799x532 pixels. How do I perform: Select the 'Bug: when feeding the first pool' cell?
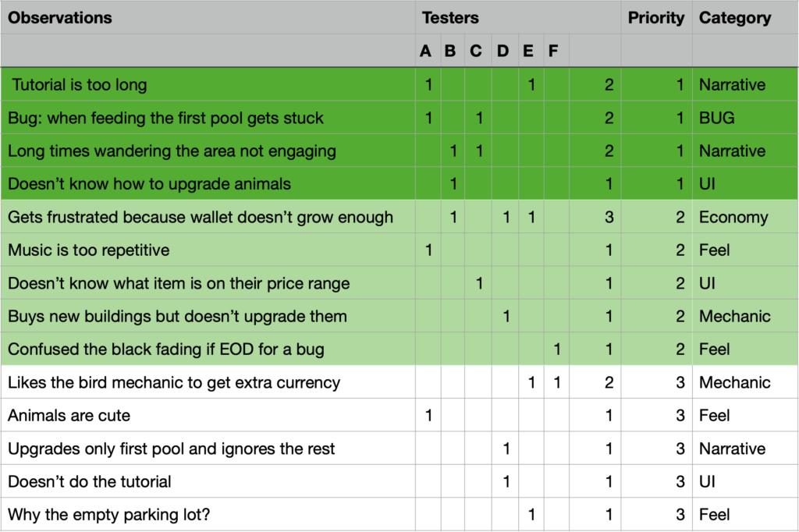(208, 117)
